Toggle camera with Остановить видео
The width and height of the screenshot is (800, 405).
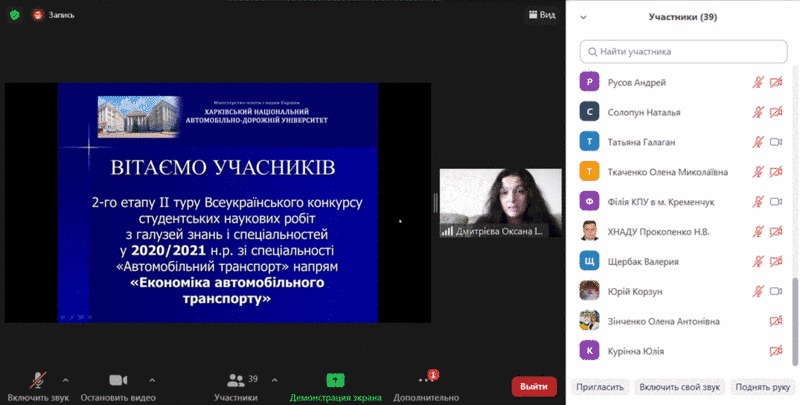coord(118,384)
